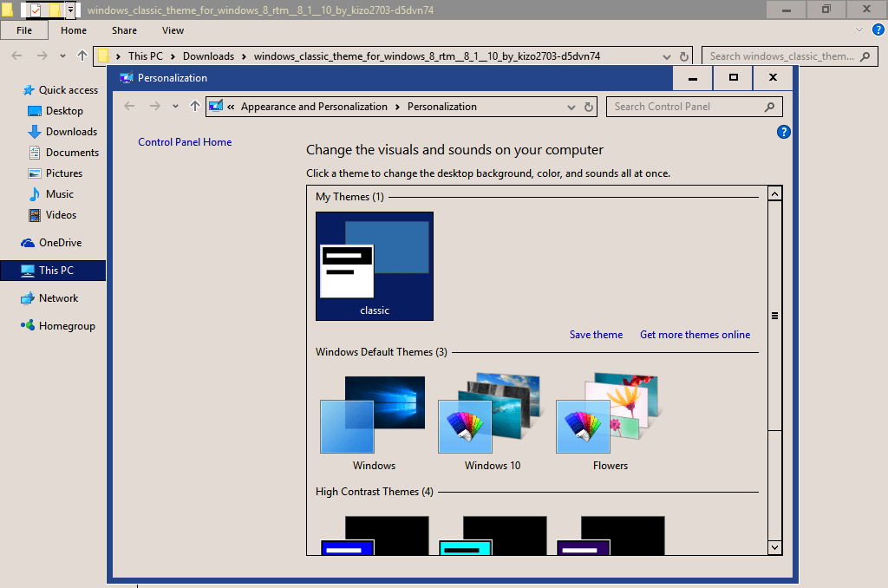The width and height of the screenshot is (888, 588).
Task: Click Personalization breadcrumb in address bar
Action: [441, 107]
